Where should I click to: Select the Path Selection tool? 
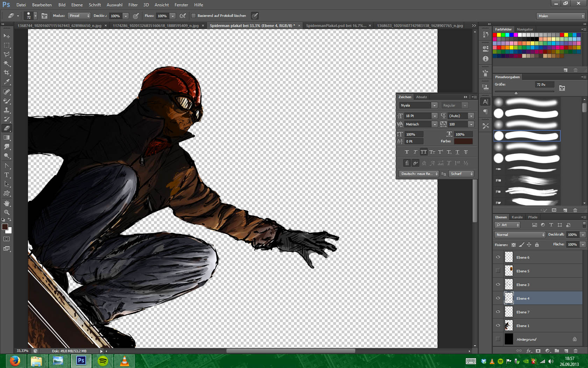click(x=7, y=184)
